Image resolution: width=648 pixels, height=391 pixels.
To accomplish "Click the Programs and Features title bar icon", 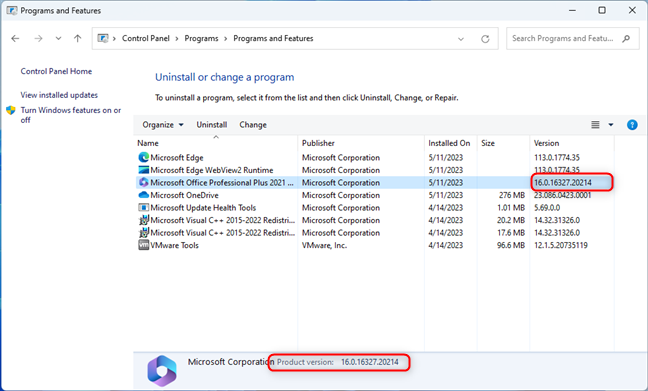I will click(x=12, y=10).
